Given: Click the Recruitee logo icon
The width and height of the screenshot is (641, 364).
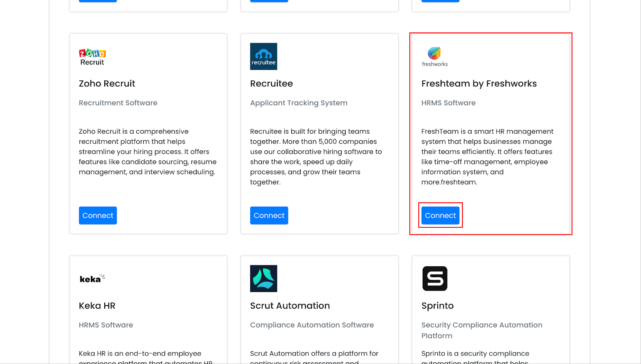Looking at the screenshot, I should pyautogui.click(x=264, y=56).
